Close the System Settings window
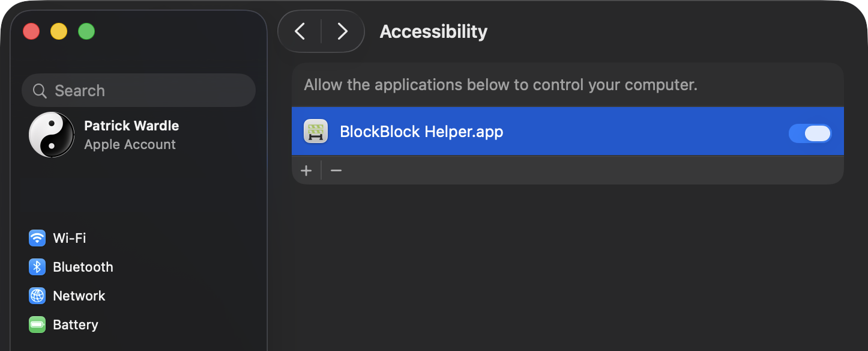 point(31,31)
